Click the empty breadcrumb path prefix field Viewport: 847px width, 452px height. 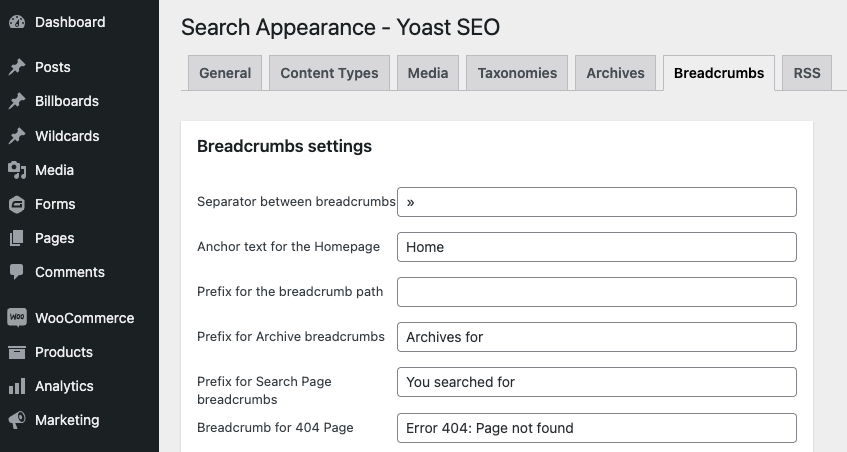(596, 292)
